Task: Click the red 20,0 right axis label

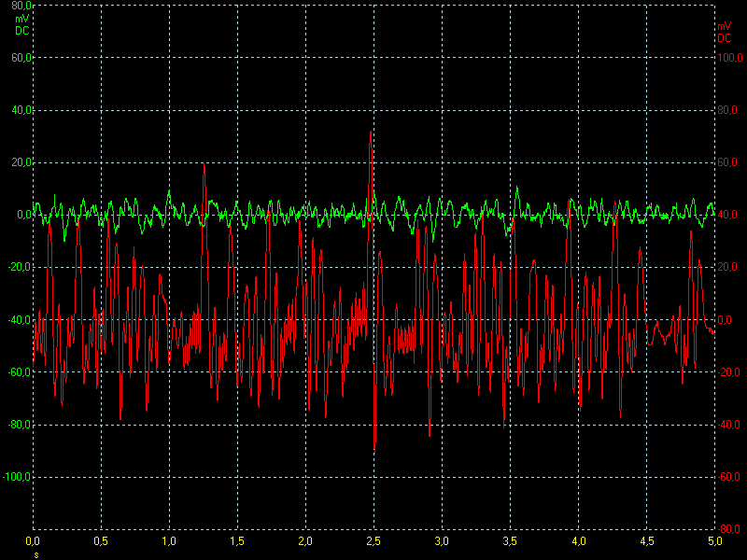Action: [727, 267]
